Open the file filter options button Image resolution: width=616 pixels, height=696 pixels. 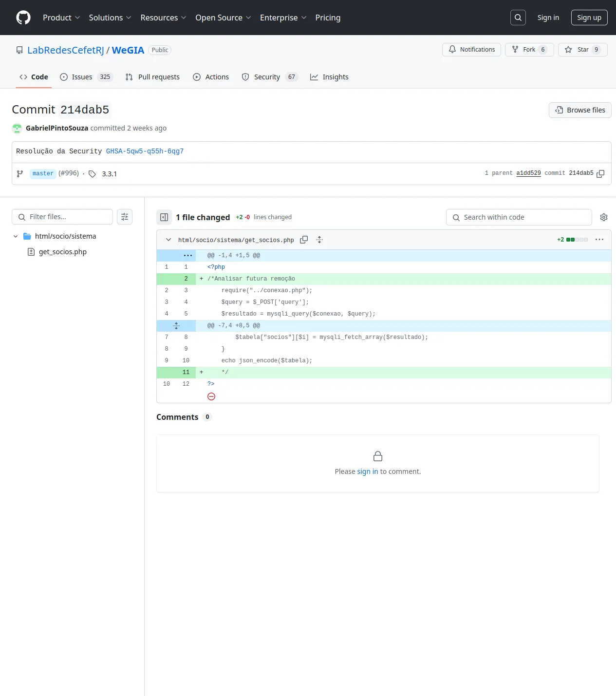point(125,217)
